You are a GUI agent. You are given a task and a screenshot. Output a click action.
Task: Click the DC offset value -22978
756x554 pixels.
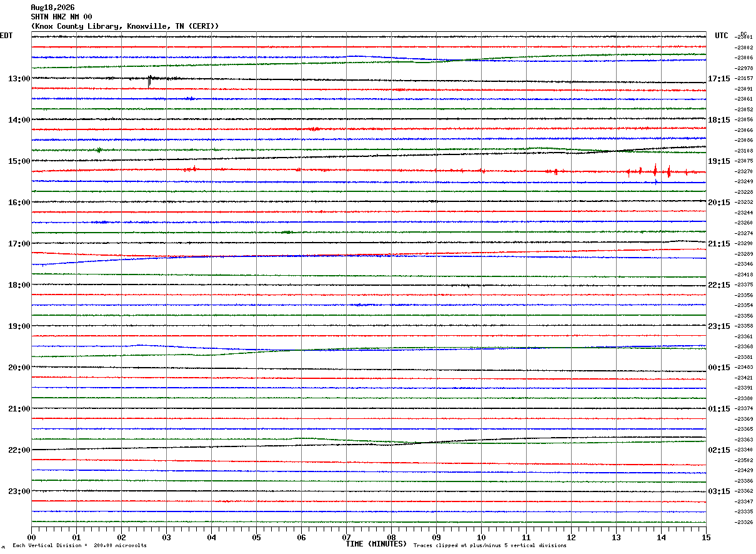[x=744, y=68]
